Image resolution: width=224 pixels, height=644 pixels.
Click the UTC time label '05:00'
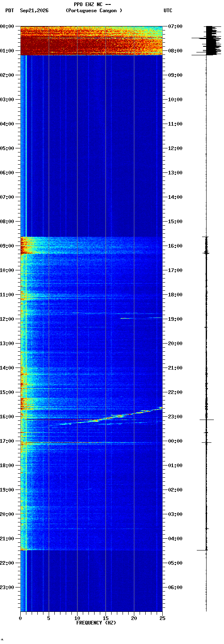tap(175, 563)
